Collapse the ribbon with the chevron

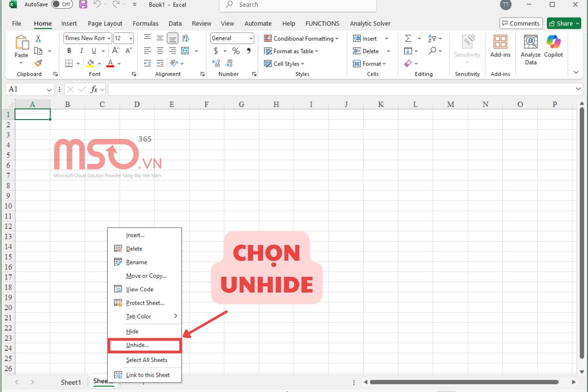click(x=576, y=72)
